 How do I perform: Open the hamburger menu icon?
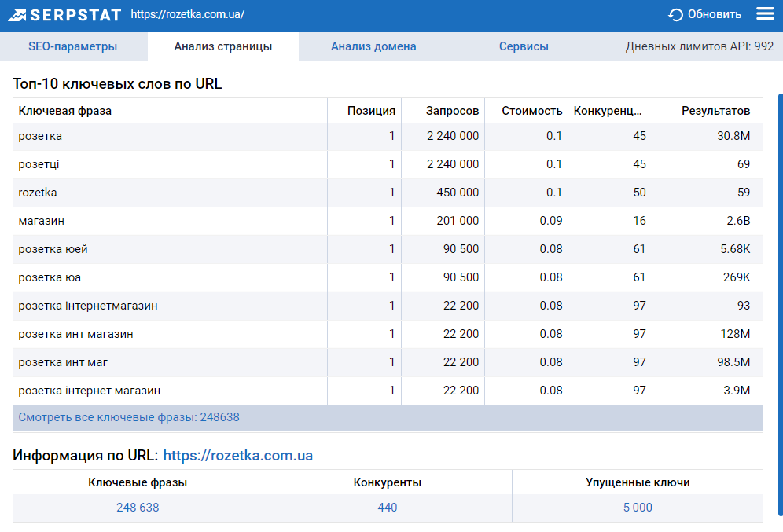pyautogui.click(x=765, y=13)
